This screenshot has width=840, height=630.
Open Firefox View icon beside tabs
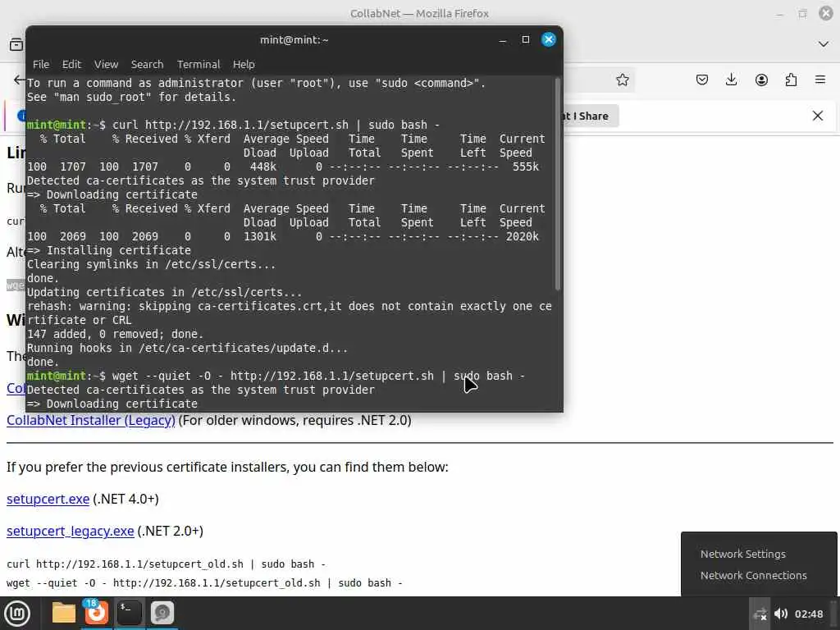(16, 44)
